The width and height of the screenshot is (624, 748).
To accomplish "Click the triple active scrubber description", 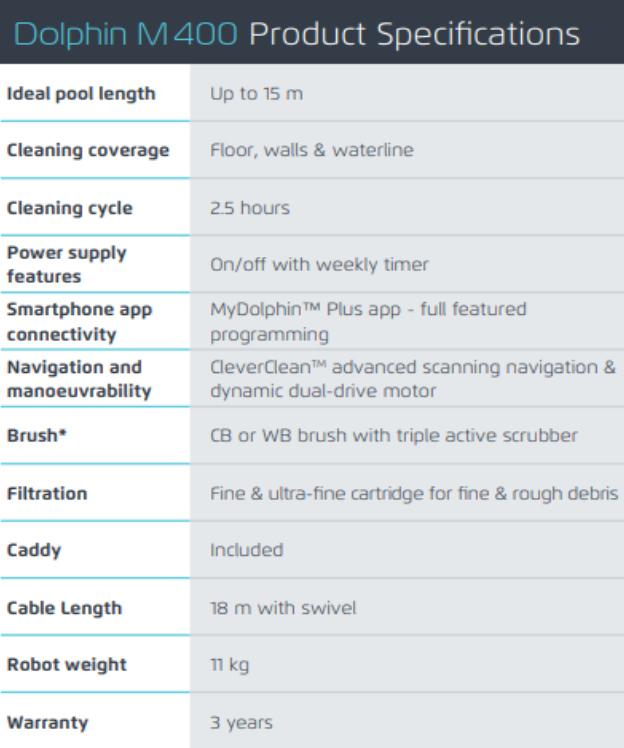I will click(393, 436).
